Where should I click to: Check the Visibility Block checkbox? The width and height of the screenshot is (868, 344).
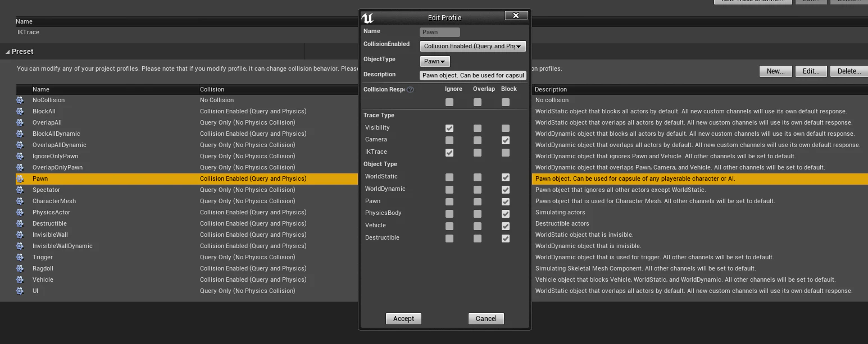point(506,128)
